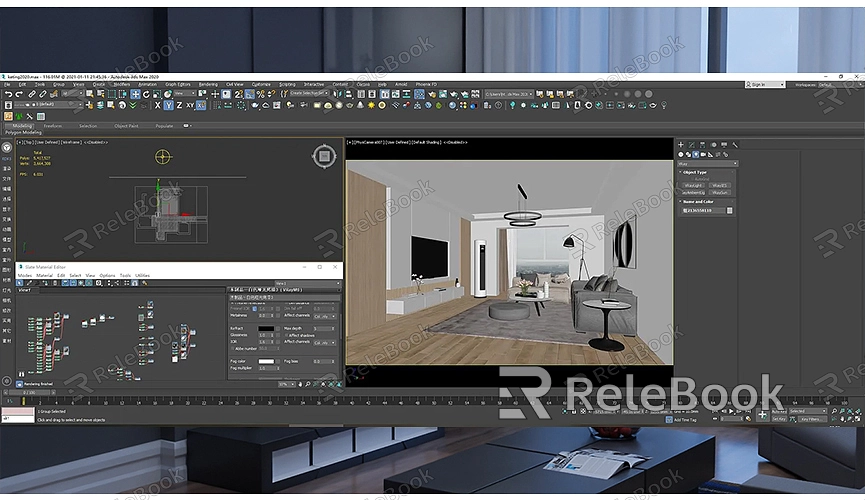Select the Select and Rotate tool
Screen dimensions: 865x500
pyautogui.click(x=146, y=94)
